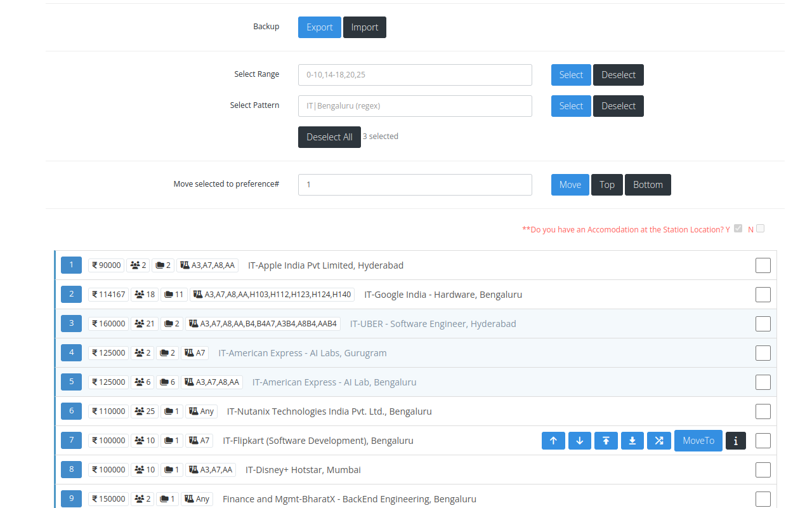Click preference number 1 badge

(x=71, y=265)
